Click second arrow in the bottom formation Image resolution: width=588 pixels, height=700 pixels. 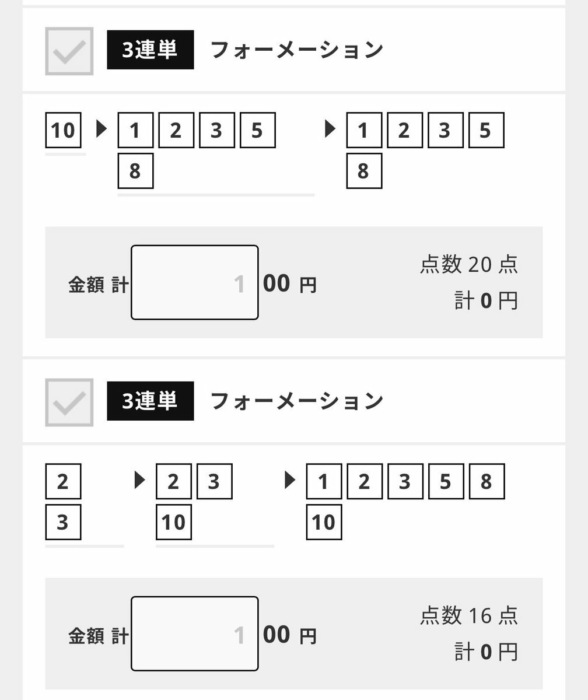pyautogui.click(x=290, y=481)
